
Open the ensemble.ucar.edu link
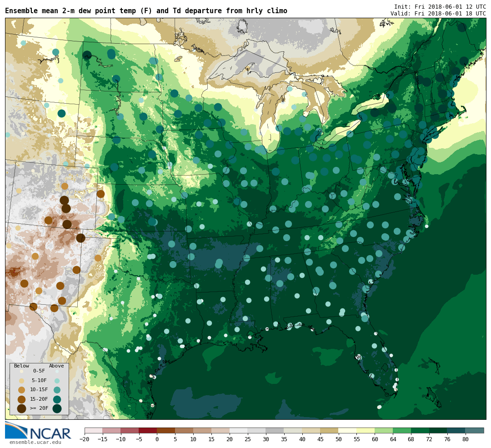pos(35,442)
